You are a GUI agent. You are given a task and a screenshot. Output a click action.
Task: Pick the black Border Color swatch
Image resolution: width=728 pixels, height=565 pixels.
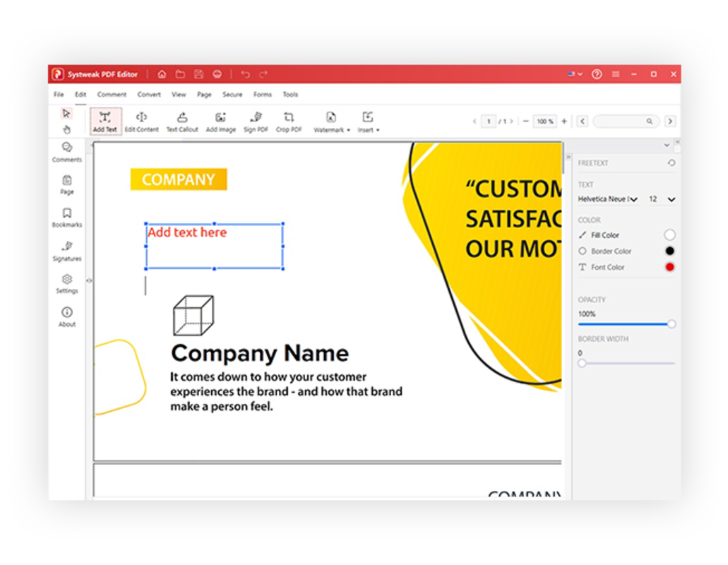(x=669, y=251)
